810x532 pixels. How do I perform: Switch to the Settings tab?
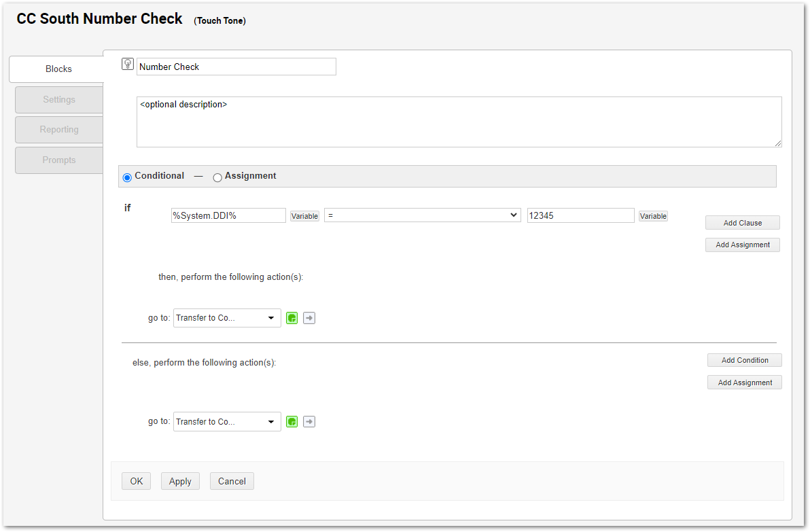59,100
